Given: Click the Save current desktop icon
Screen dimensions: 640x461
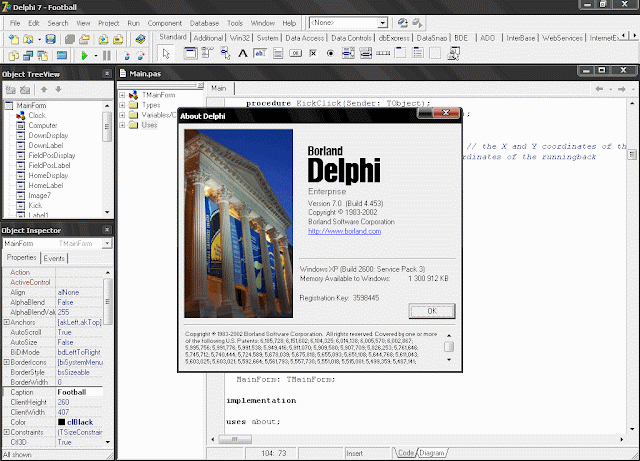Looking at the screenshot, I should 402,22.
